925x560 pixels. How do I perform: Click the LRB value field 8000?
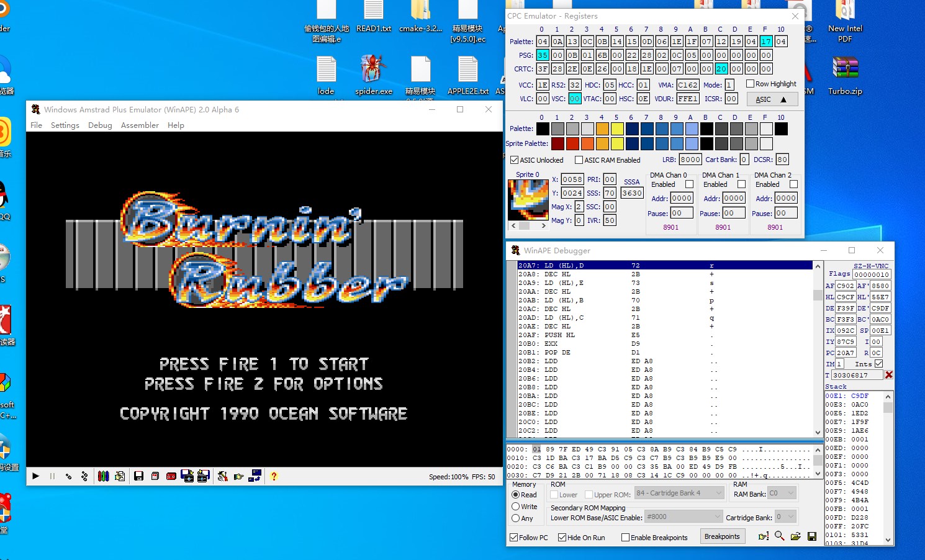point(690,160)
